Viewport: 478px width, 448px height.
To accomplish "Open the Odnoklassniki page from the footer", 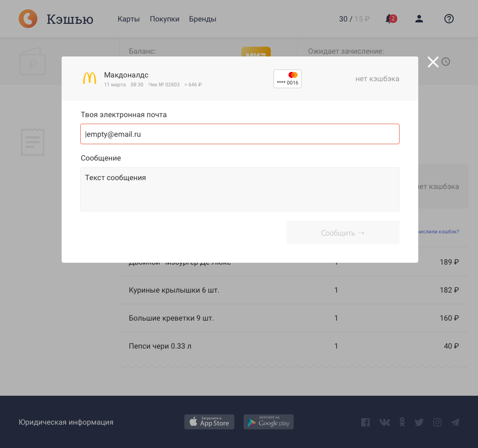I will 402,422.
